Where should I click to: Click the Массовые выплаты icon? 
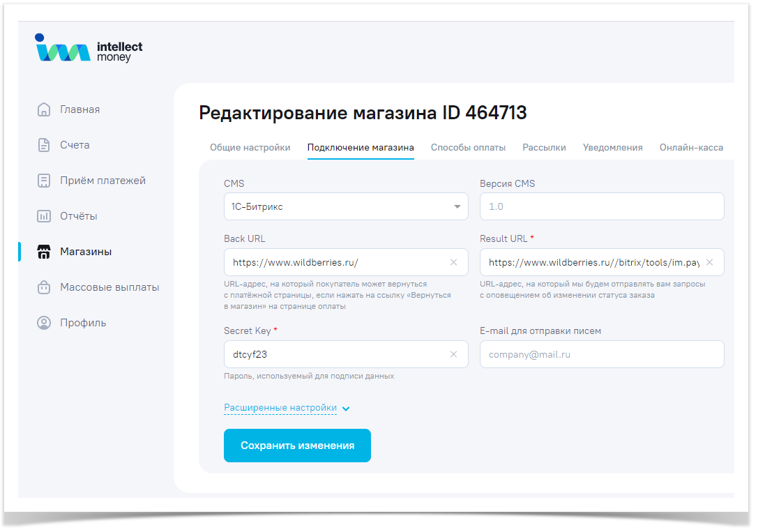pyautogui.click(x=44, y=287)
